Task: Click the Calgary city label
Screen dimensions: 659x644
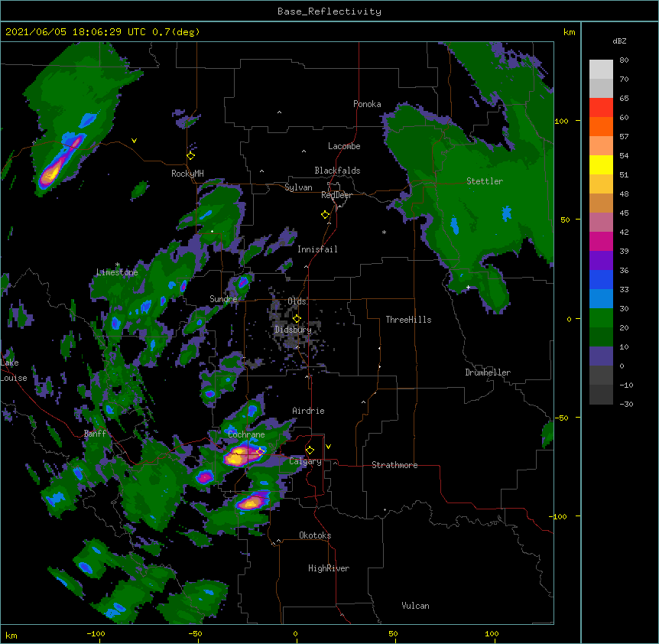Action: point(305,461)
